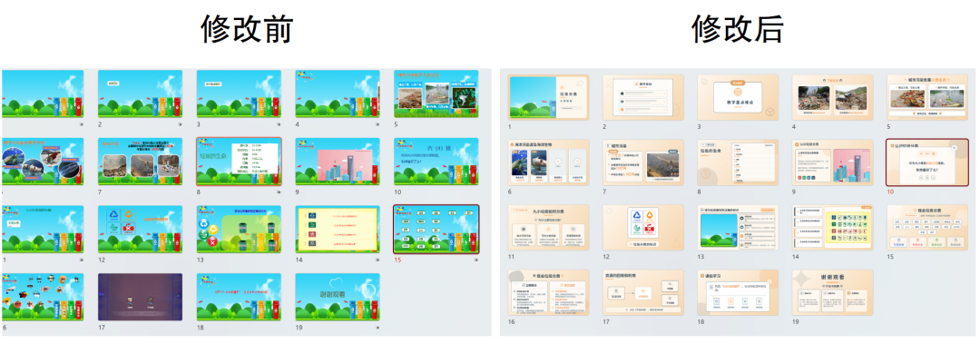Select dark purple slide 17 in 修改前

click(x=140, y=297)
